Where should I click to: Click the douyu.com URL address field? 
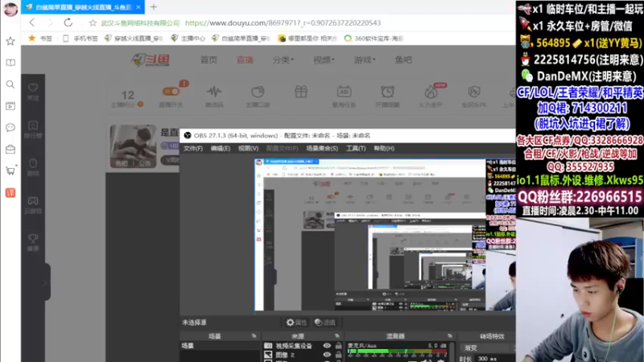[x=283, y=23]
